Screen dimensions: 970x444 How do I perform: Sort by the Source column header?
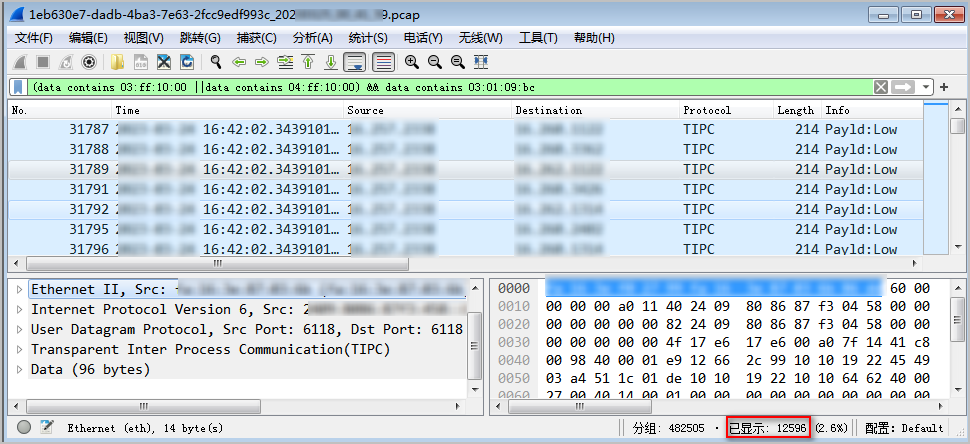(427, 110)
